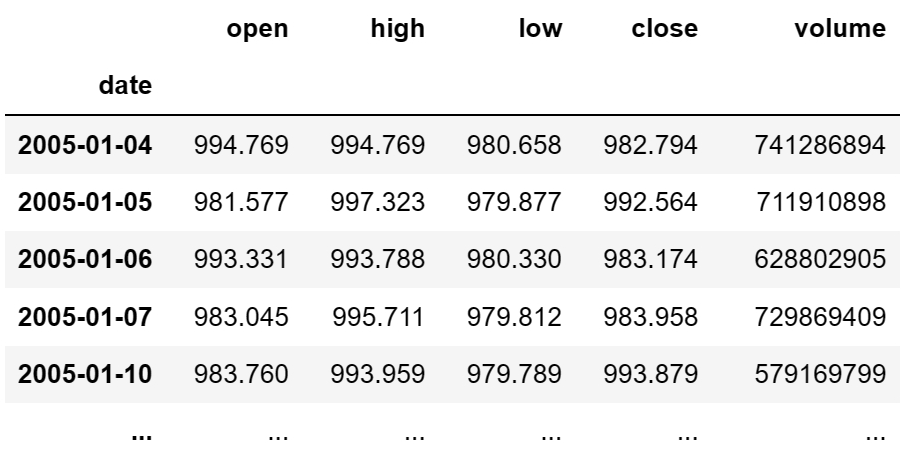
Task: Click row label 2005-01-10
Action: (85, 374)
